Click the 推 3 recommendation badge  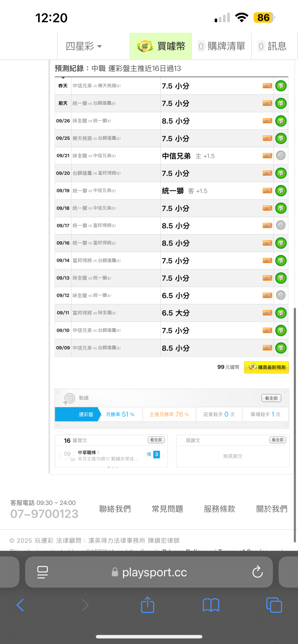pyautogui.click(x=153, y=454)
